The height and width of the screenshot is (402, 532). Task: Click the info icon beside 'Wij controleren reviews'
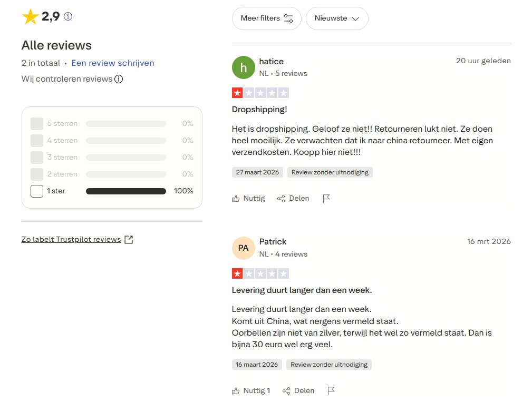(x=119, y=79)
